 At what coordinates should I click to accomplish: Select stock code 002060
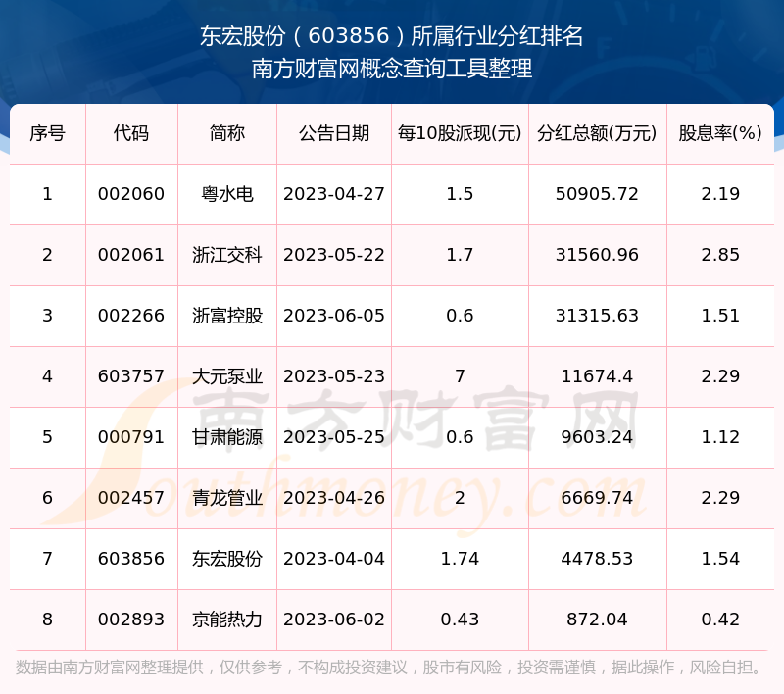pyautogui.click(x=131, y=194)
